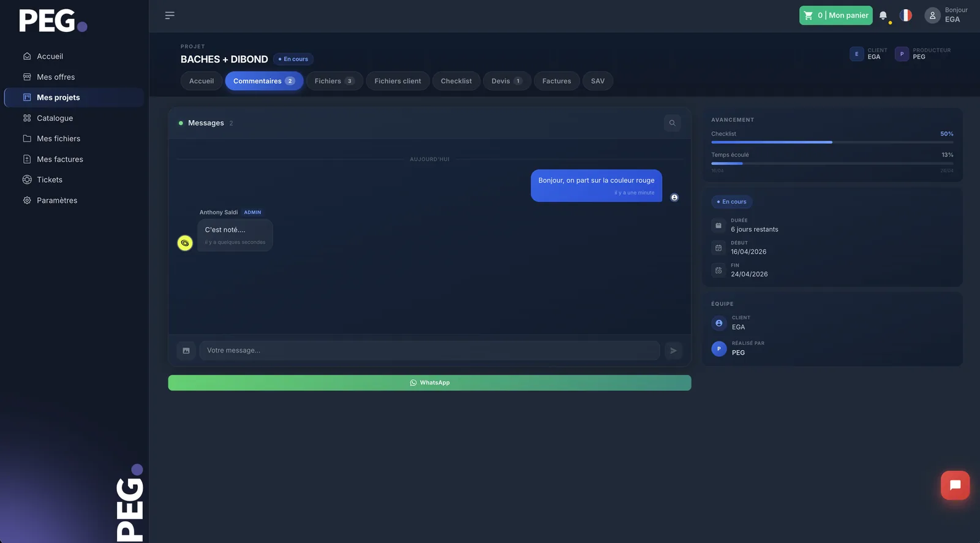980x543 pixels.
Task: Click the 24/04/2026 end date
Action: point(749,275)
